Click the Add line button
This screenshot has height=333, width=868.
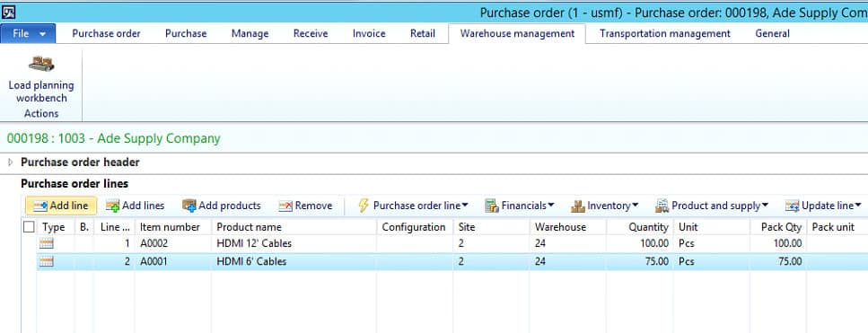(61, 206)
